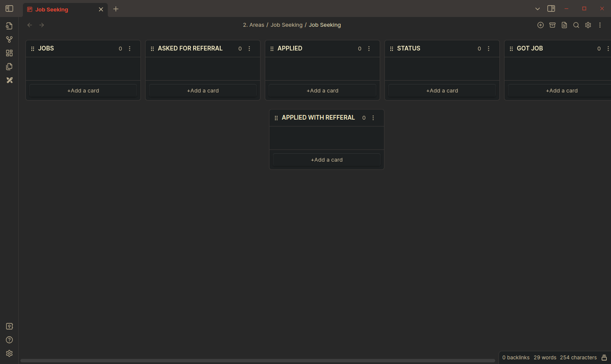Grab the ASKED FOR REFERRAL drag handle

point(152,49)
